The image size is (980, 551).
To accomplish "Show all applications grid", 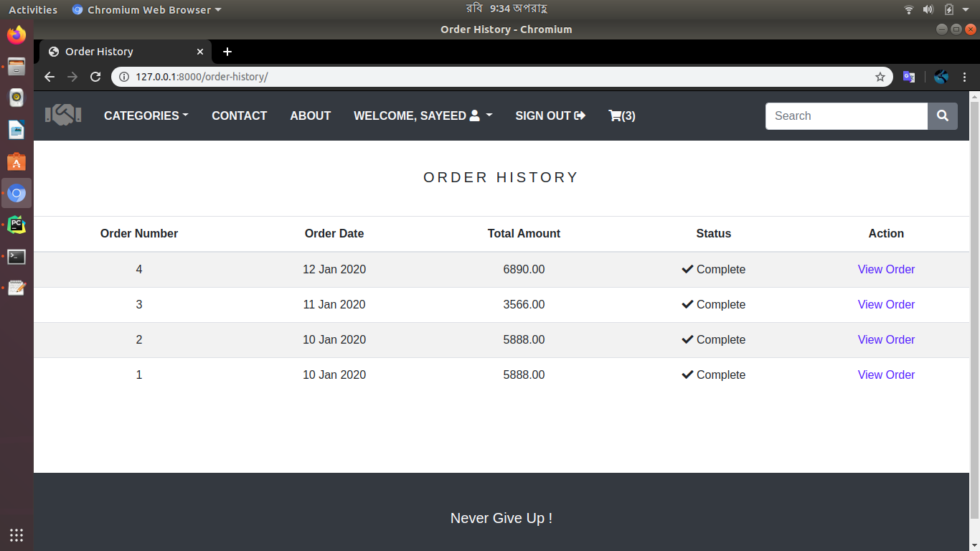I will coord(17,534).
